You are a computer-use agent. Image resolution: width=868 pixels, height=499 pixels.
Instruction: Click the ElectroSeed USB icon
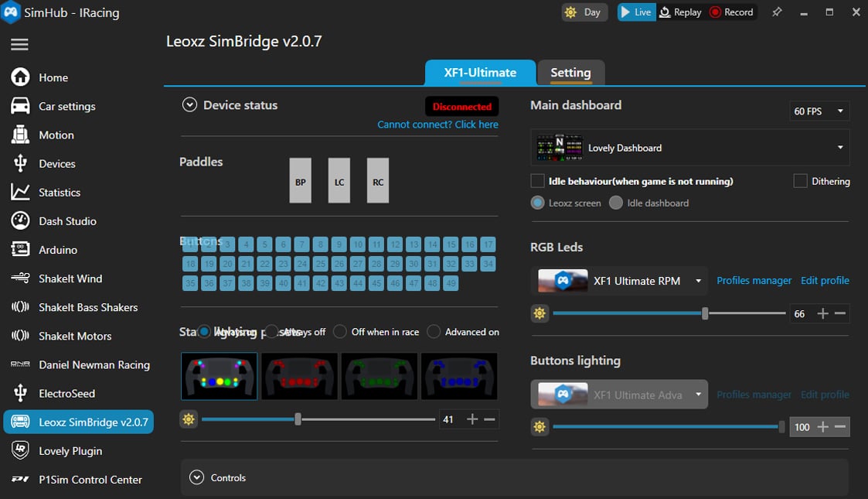[x=20, y=393]
